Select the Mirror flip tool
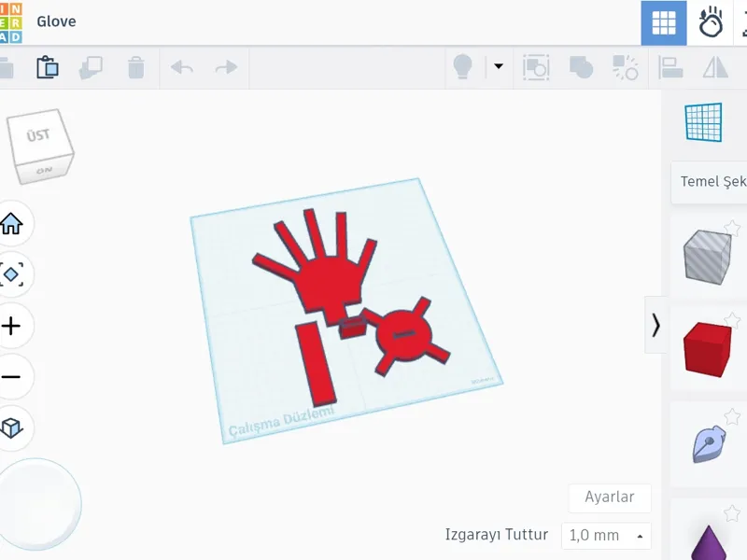This screenshot has height=560, width=747. (x=715, y=67)
